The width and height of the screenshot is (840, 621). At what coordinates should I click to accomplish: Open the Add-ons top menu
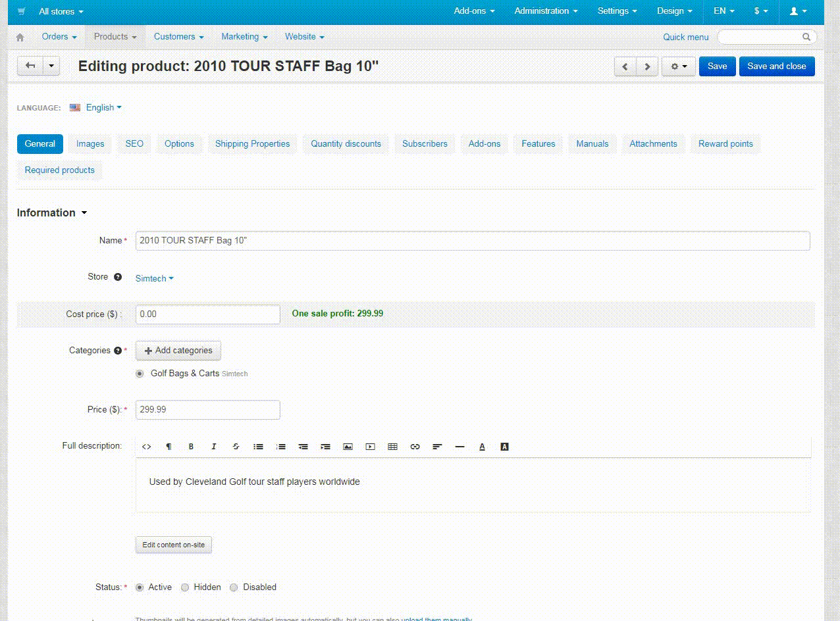[x=474, y=11]
